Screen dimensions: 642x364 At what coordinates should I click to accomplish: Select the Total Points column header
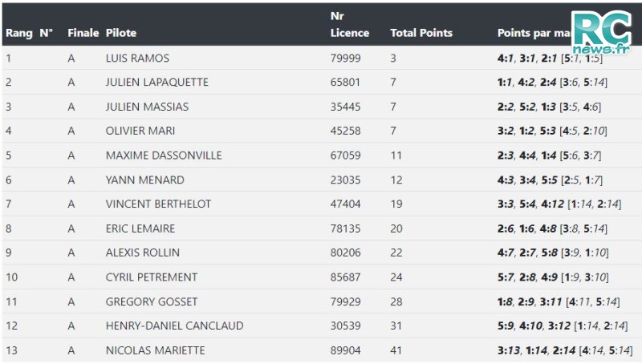(x=421, y=33)
